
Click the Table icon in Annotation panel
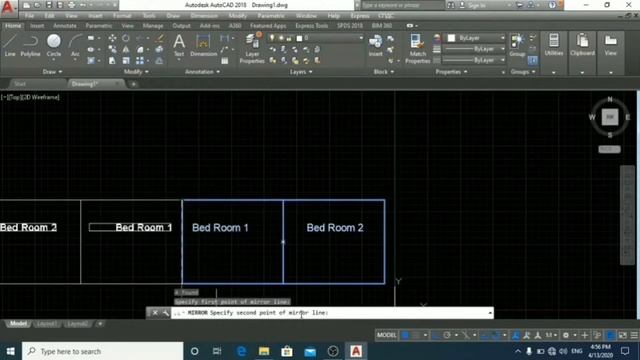(x=224, y=61)
